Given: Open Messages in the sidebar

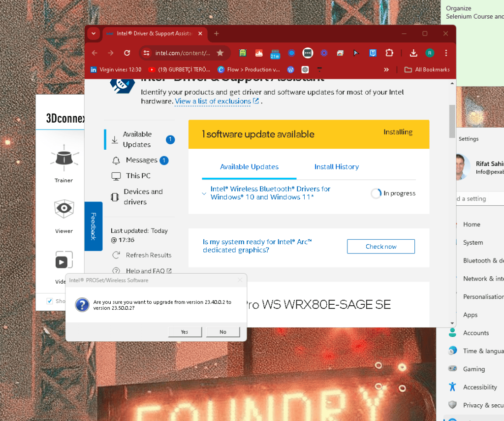Looking at the screenshot, I should 140,160.
